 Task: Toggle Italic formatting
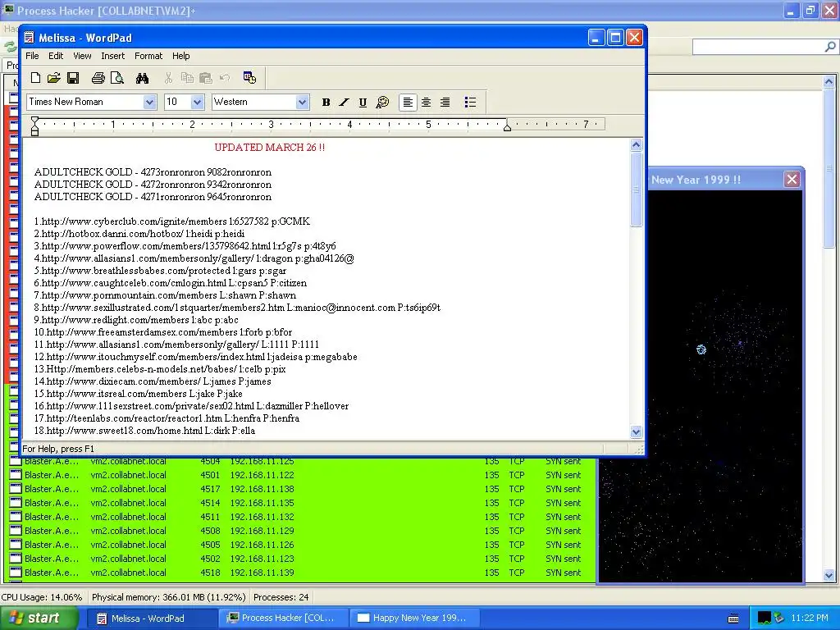pos(344,103)
